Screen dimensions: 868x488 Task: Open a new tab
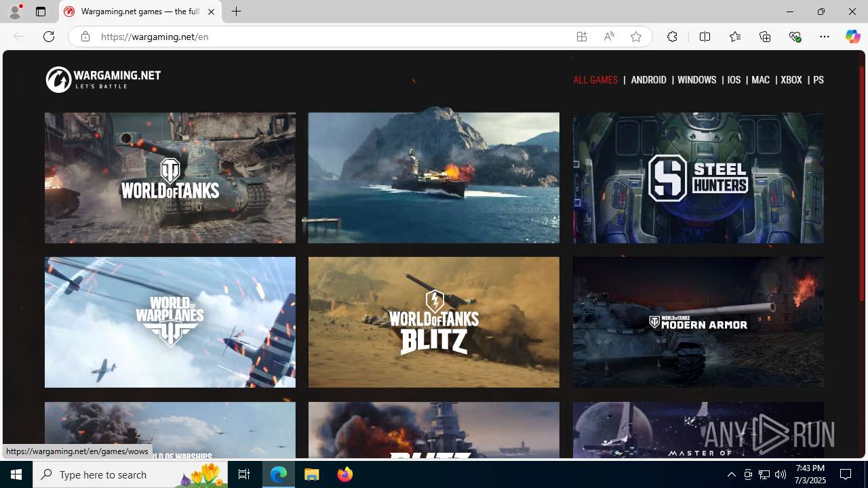(236, 12)
